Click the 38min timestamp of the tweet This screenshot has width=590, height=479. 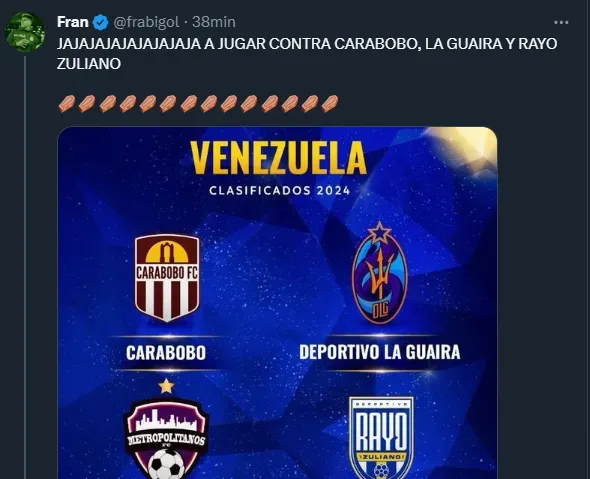click(214, 22)
